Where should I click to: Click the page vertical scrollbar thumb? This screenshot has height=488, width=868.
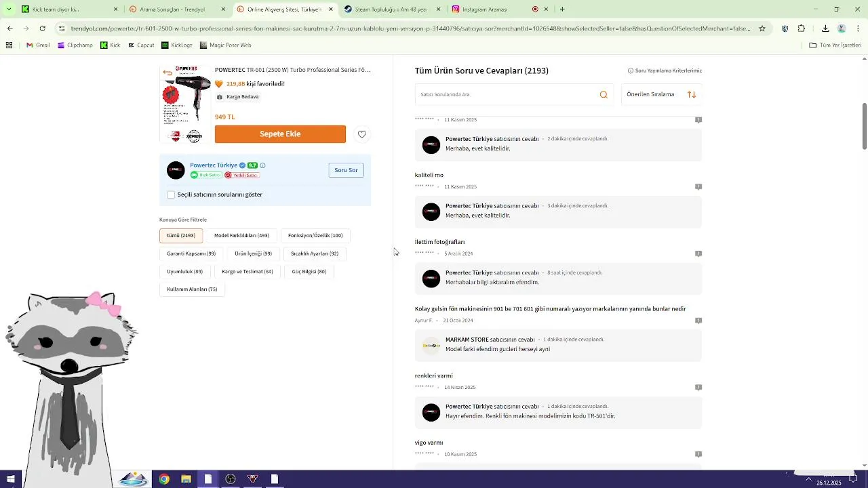click(864, 126)
